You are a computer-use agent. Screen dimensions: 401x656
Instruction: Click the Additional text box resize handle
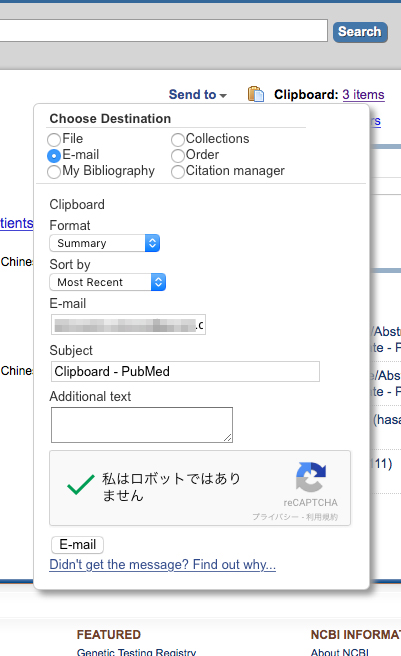227,438
